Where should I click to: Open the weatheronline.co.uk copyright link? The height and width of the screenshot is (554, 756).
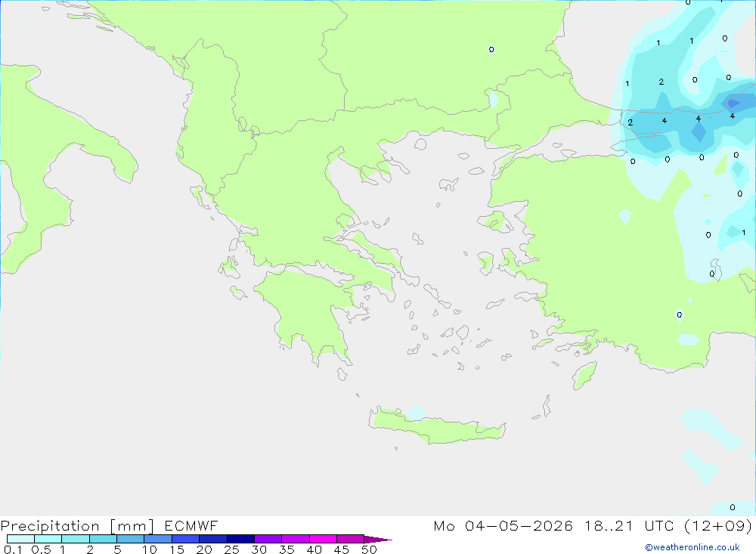692,547
